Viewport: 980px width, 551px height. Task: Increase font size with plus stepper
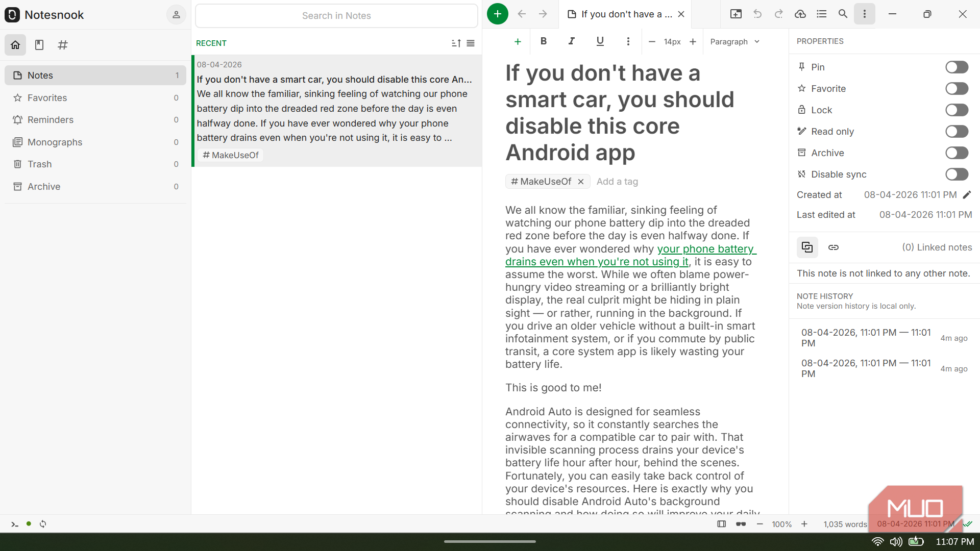pyautogui.click(x=693, y=42)
